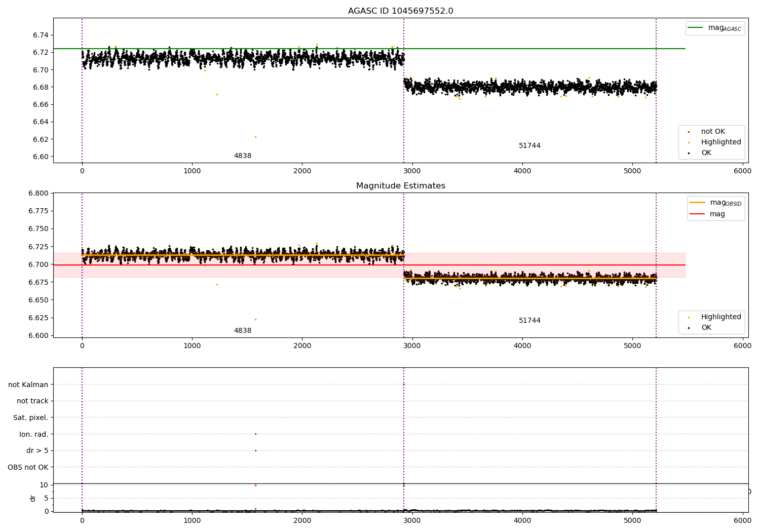
Task: Click the 51744 label in Magnitude Estimates plot
Action: coord(529,321)
